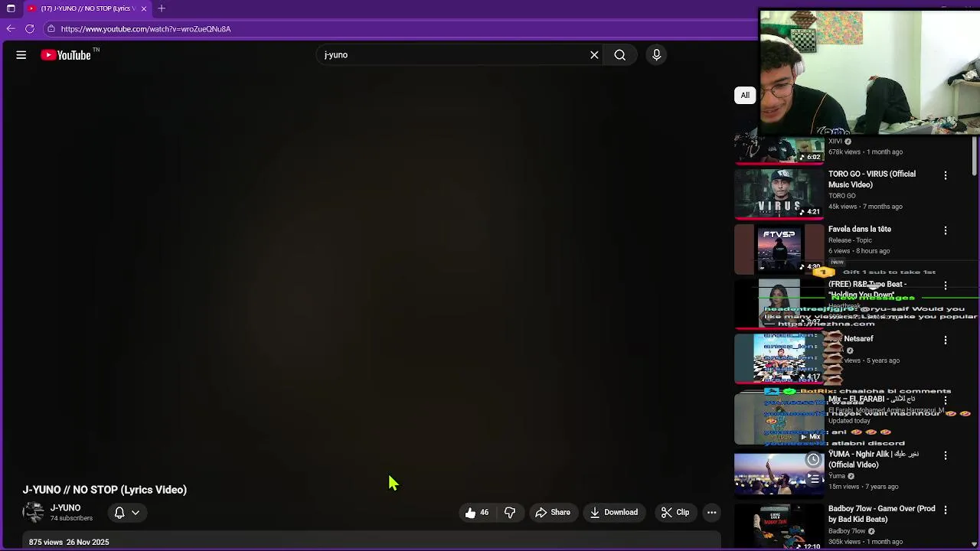This screenshot has width=980, height=551.
Task: Open the tab actions menu icon
Action: coord(11,8)
